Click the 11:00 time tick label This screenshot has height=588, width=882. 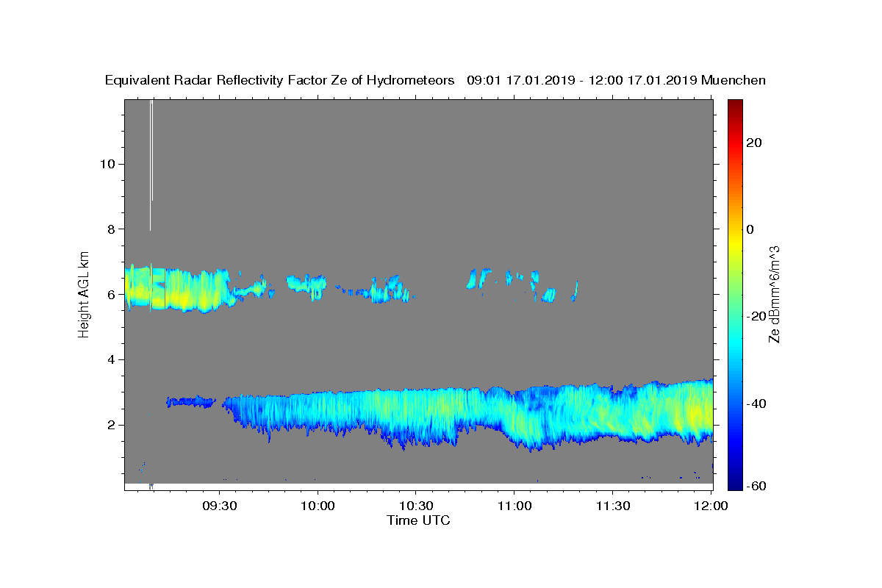tap(514, 506)
